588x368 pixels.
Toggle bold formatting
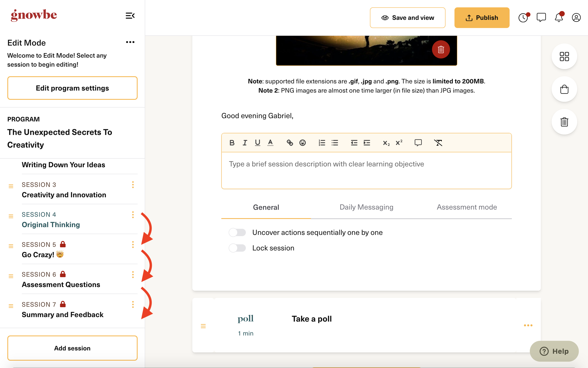(232, 143)
